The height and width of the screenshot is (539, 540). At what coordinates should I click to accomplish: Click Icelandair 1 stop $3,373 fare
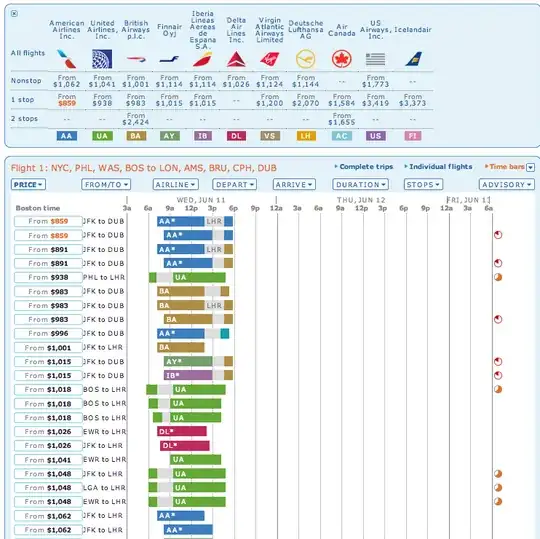pos(413,100)
